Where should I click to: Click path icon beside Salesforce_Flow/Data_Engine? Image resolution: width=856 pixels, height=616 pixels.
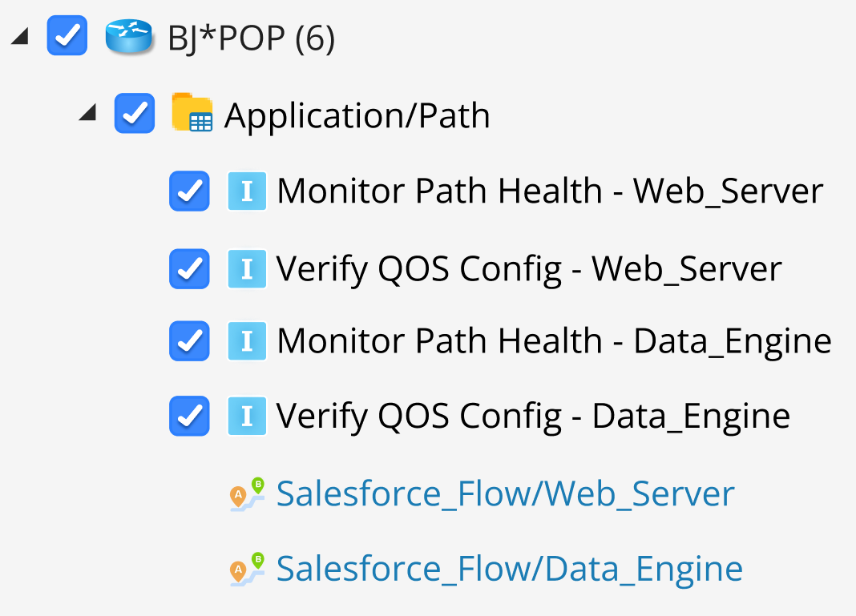[247, 568]
